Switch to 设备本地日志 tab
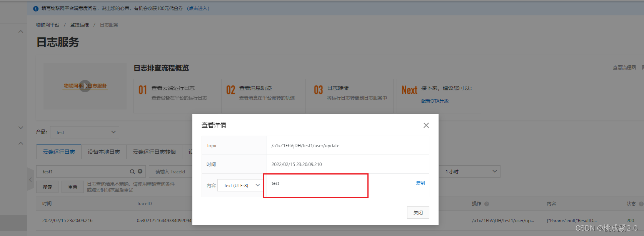Screen dimensions: 644x236 click(104, 152)
